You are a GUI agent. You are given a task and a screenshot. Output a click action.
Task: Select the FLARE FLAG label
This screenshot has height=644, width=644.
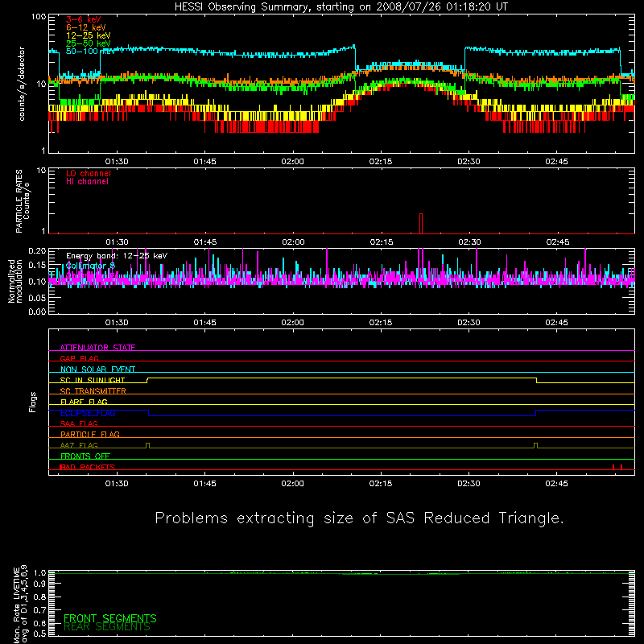[x=84, y=402]
